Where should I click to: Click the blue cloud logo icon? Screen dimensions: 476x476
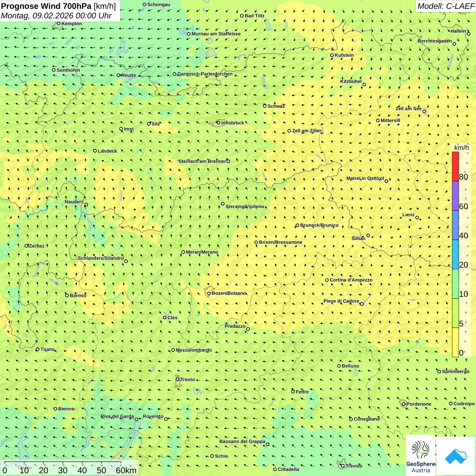(456, 456)
